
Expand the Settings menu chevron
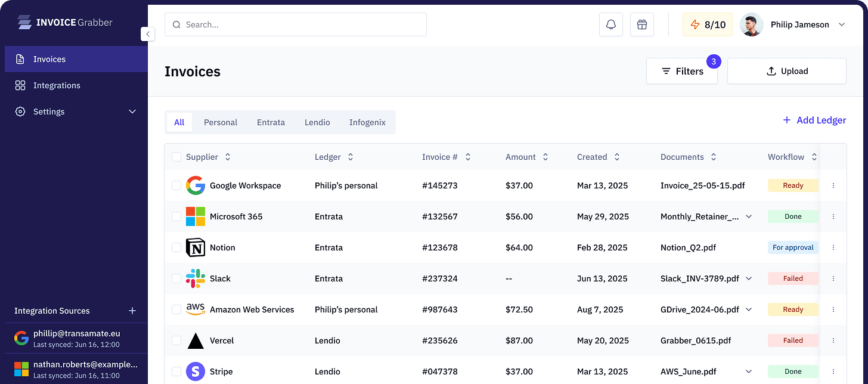click(x=132, y=112)
